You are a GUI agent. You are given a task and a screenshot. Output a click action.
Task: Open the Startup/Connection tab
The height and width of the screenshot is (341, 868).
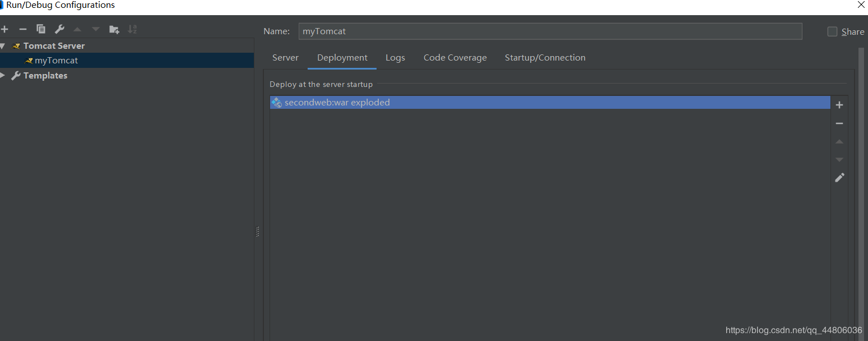545,58
